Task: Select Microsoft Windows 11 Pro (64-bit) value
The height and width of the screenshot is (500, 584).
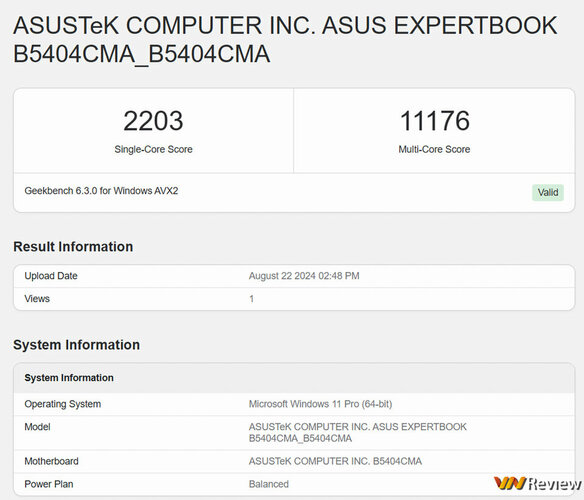Action: coord(320,404)
